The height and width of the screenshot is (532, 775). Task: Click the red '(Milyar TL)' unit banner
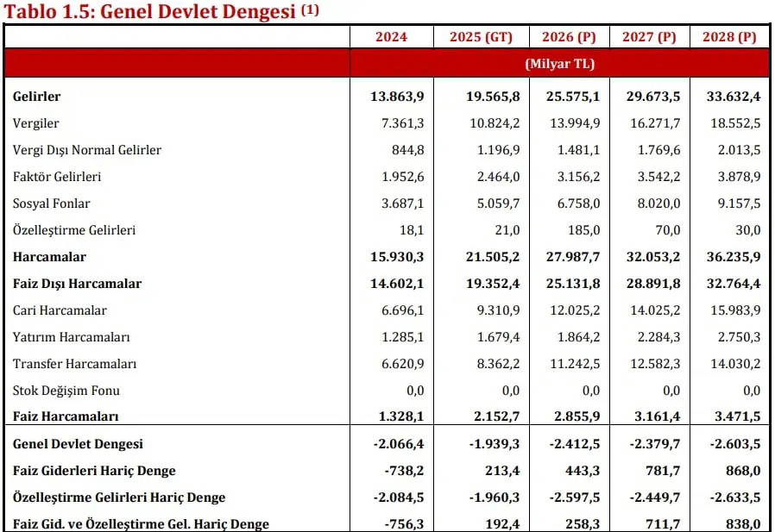click(559, 64)
